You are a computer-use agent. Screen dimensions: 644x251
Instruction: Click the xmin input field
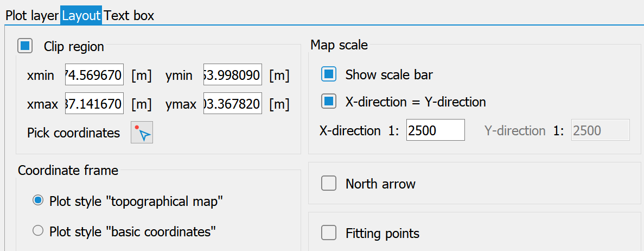tap(94, 75)
